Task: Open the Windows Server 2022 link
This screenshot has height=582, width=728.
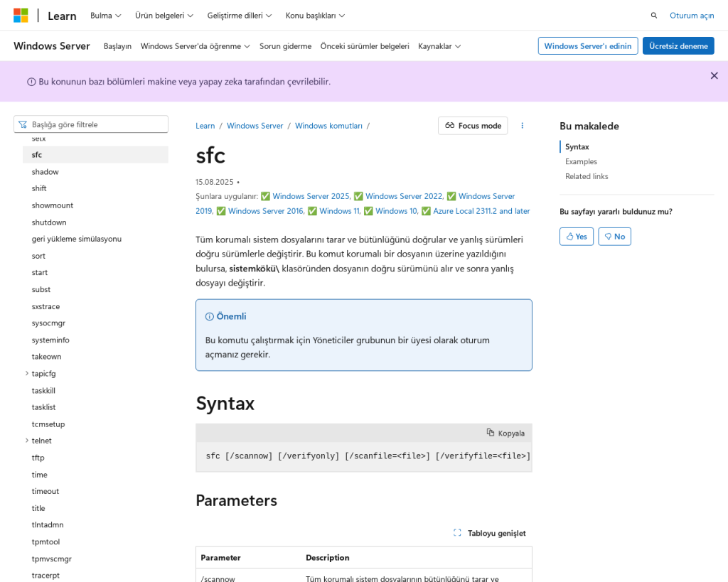Action: [x=405, y=196]
